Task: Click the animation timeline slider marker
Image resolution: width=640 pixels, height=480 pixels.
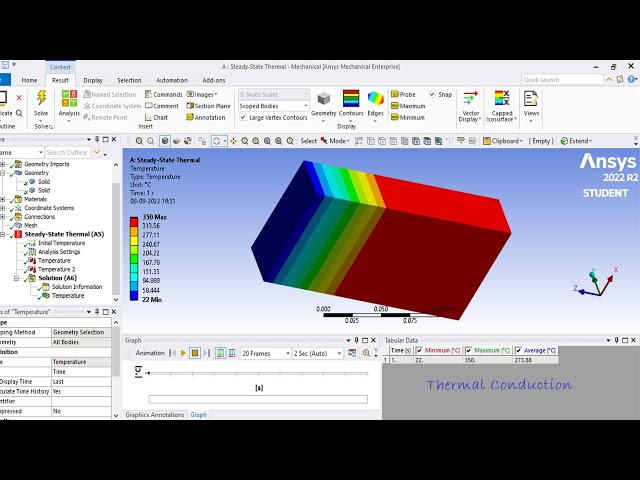Action: coord(148,373)
